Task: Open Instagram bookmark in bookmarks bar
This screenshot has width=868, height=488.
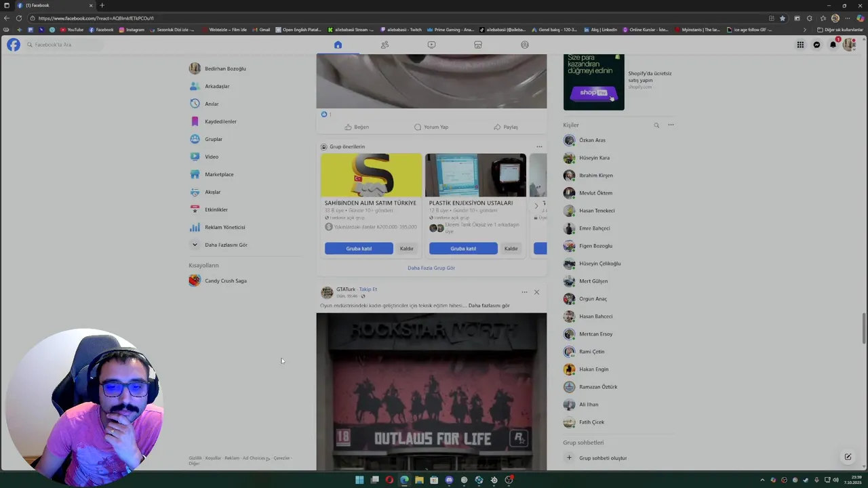Action: (x=132, y=30)
